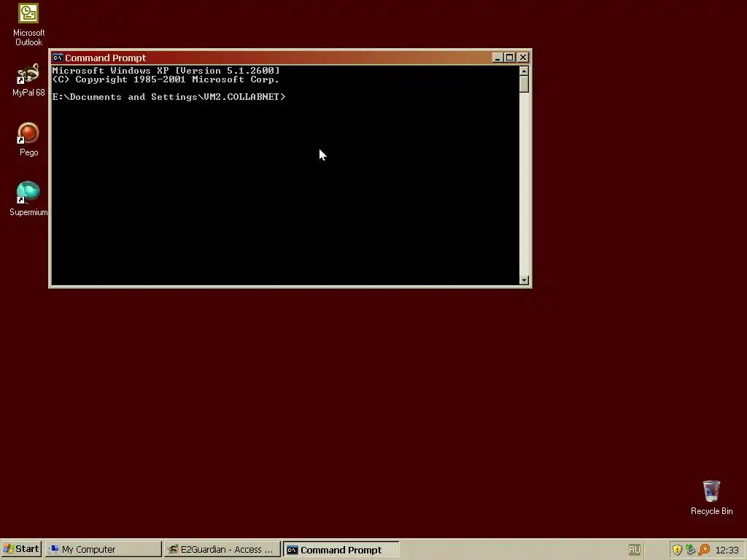
Task: Close the Command Prompt window
Action: click(522, 58)
